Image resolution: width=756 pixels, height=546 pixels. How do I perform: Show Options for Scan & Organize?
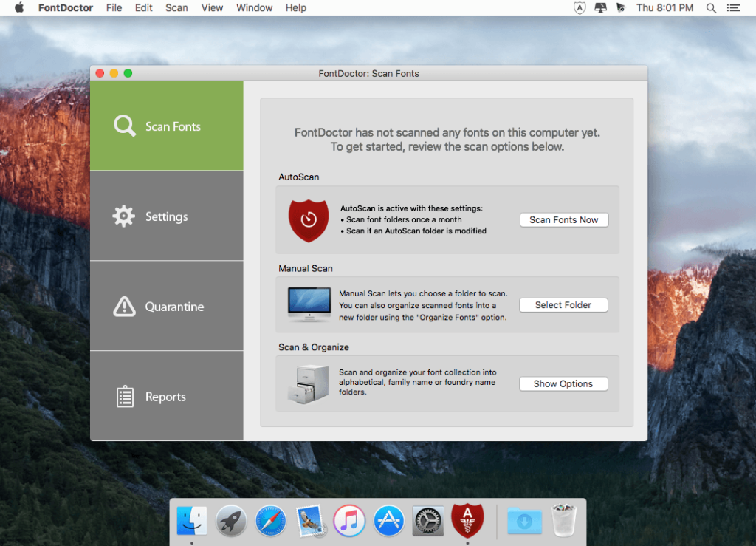(x=563, y=383)
